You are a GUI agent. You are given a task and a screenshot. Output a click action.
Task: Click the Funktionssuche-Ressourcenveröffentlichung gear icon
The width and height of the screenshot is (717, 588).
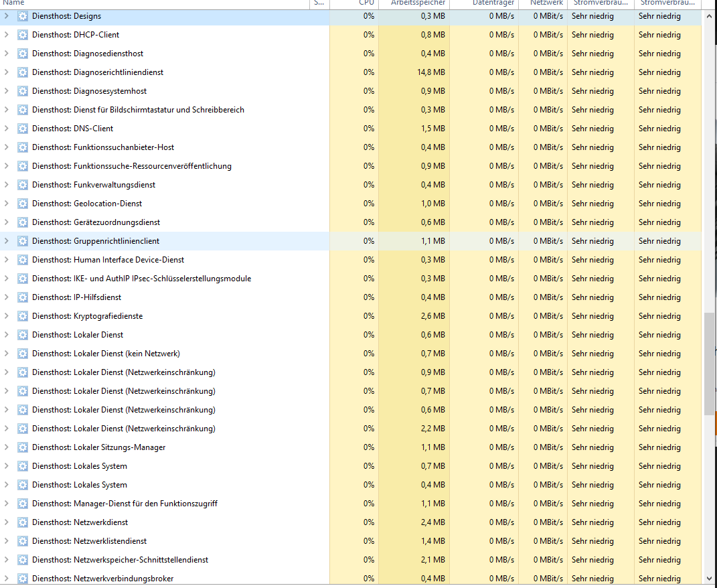[22, 166]
